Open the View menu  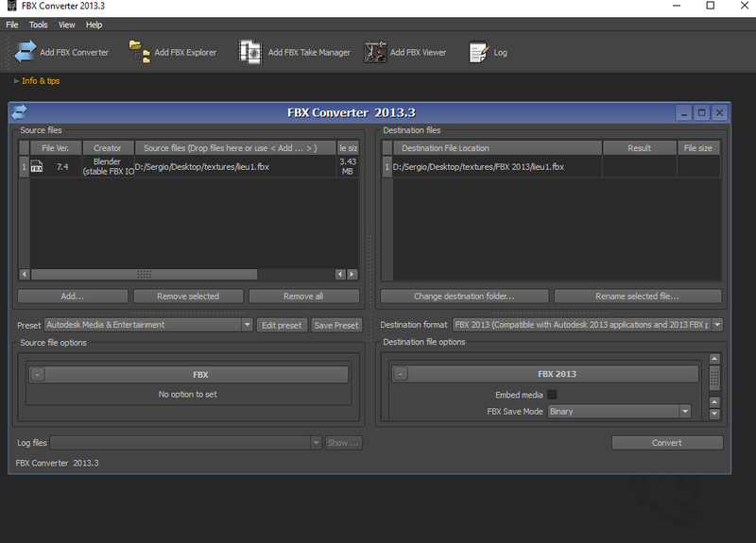66,25
